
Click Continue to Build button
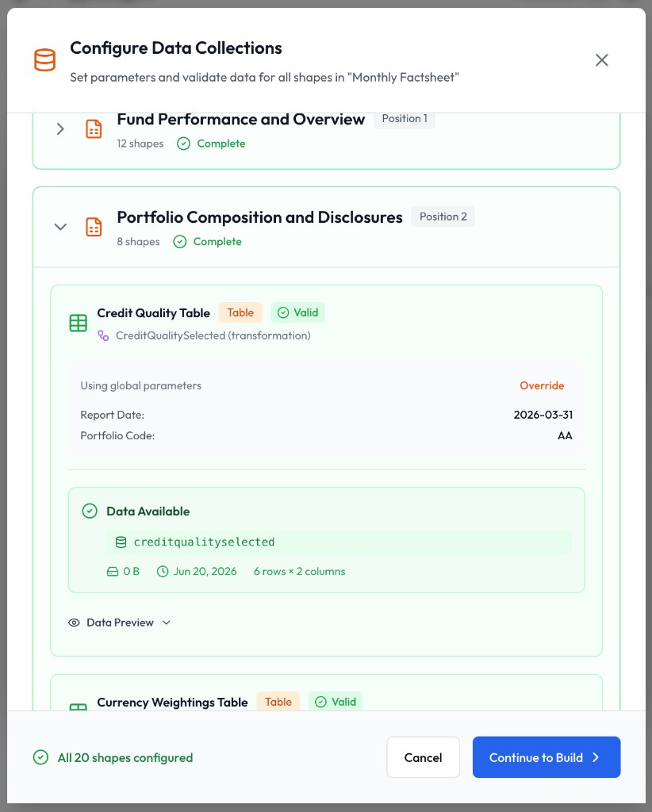(547, 757)
